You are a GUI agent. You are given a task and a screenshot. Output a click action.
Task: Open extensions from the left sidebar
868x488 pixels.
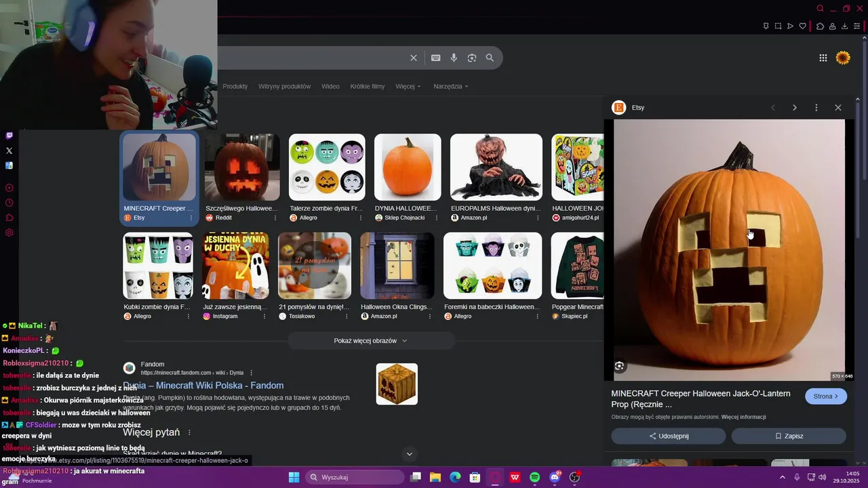pyautogui.click(x=9, y=218)
